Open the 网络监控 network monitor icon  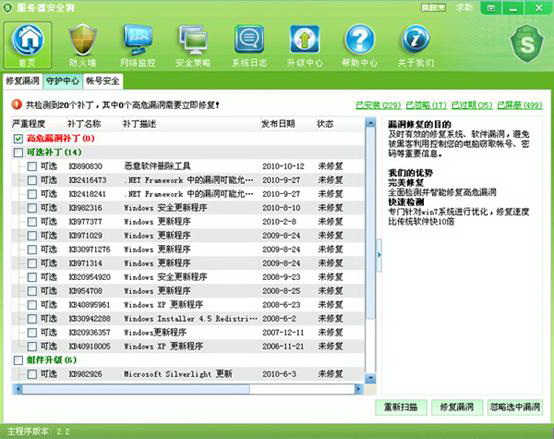[138, 45]
